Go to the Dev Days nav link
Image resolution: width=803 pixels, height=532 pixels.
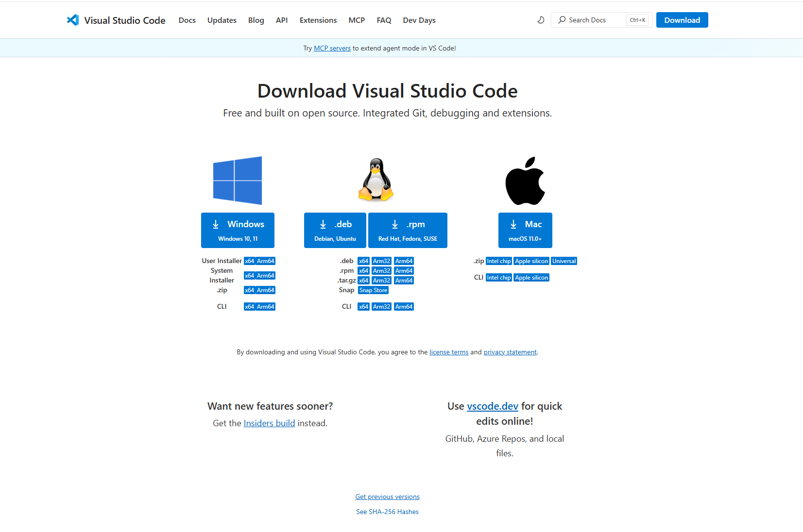pyautogui.click(x=419, y=20)
